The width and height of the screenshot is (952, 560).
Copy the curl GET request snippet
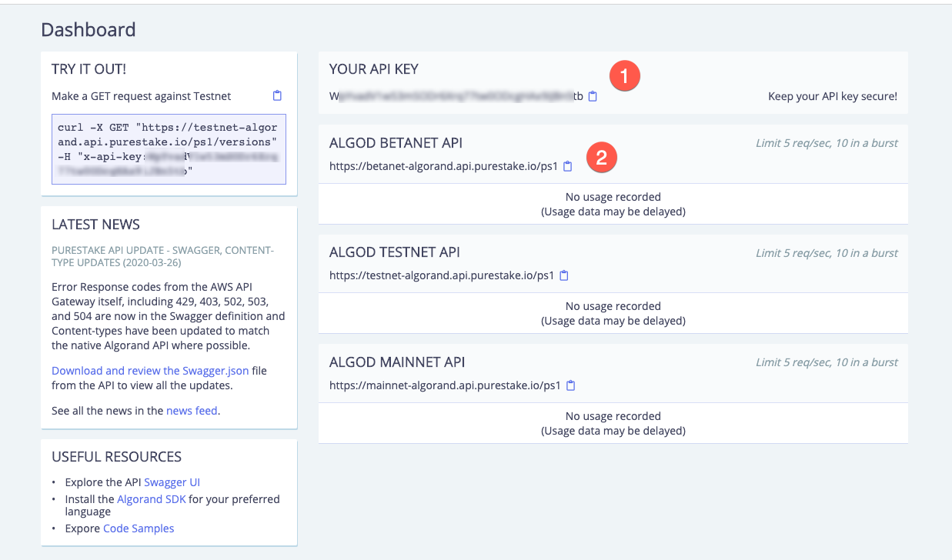(278, 95)
